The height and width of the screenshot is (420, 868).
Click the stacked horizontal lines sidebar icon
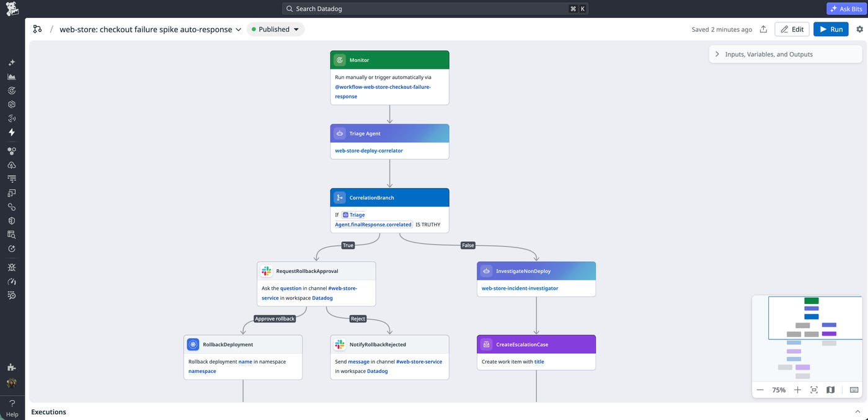(12, 179)
